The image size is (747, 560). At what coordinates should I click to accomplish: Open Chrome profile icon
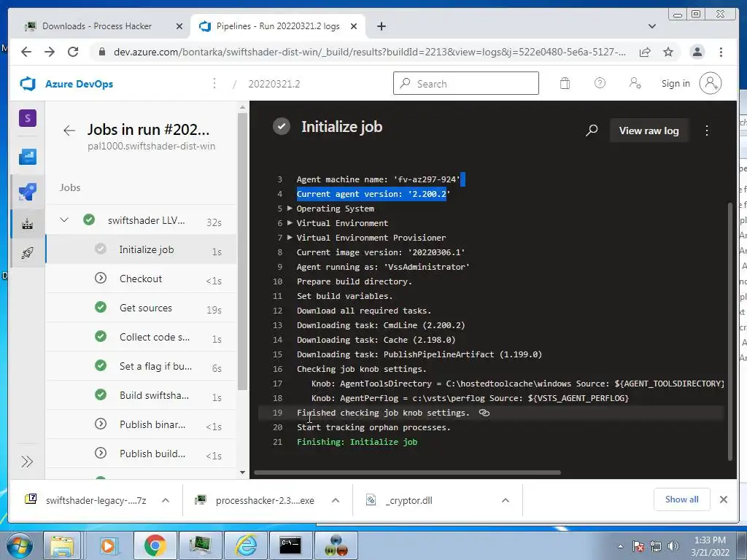pos(697,52)
